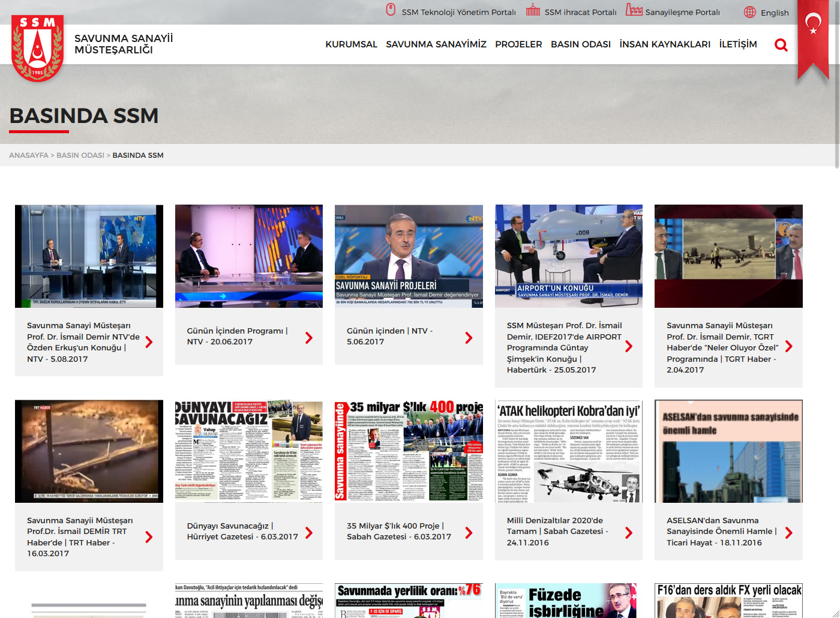
Task: Open the KURUMSAL menu
Action: tap(351, 44)
